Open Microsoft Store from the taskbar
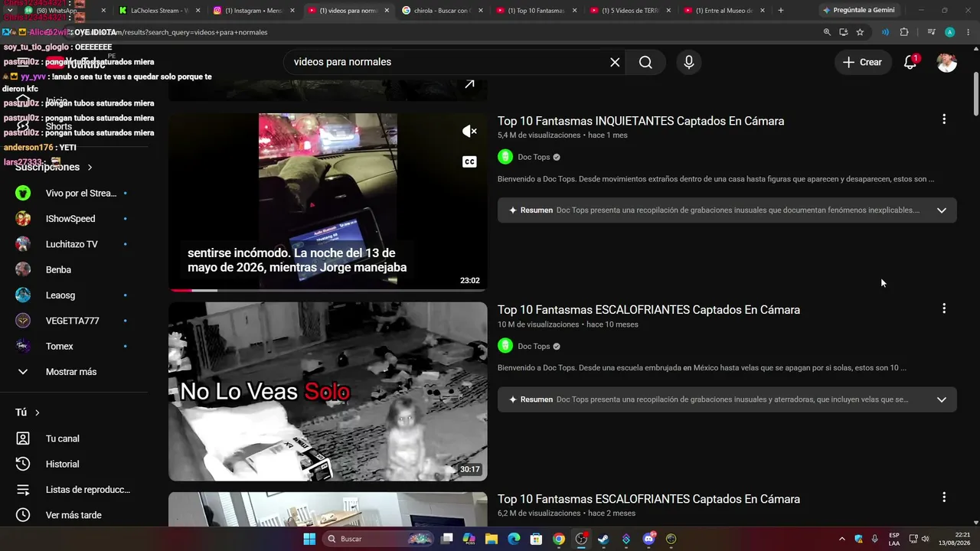Viewport: 980px width, 551px height. coord(537,539)
